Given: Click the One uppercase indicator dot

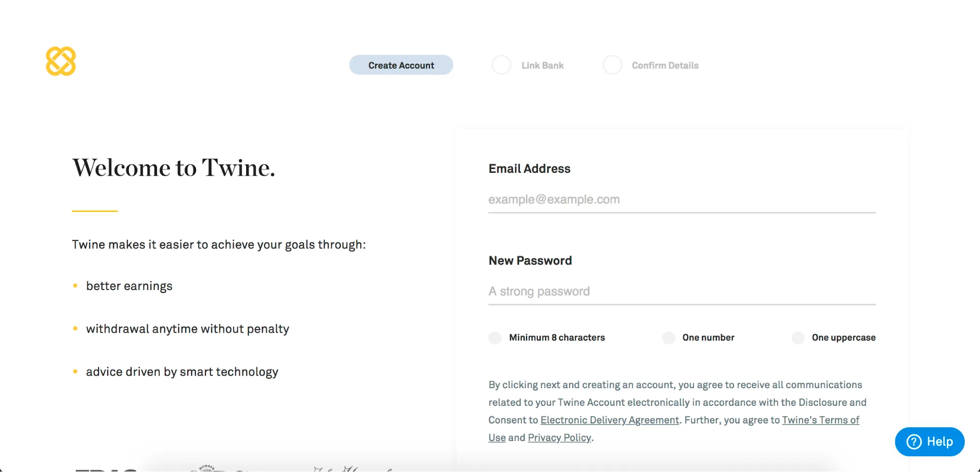Looking at the screenshot, I should click(x=798, y=338).
